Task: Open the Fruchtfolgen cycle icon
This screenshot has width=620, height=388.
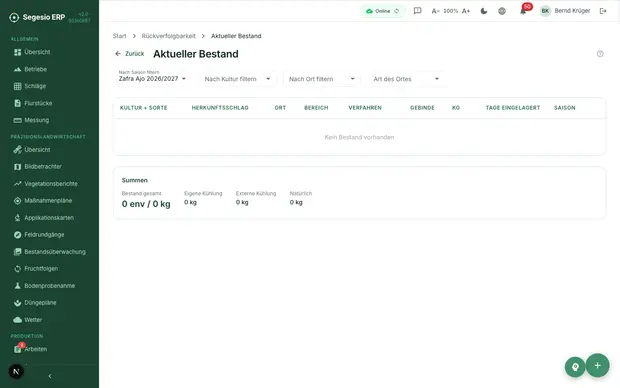Action: click(17, 269)
